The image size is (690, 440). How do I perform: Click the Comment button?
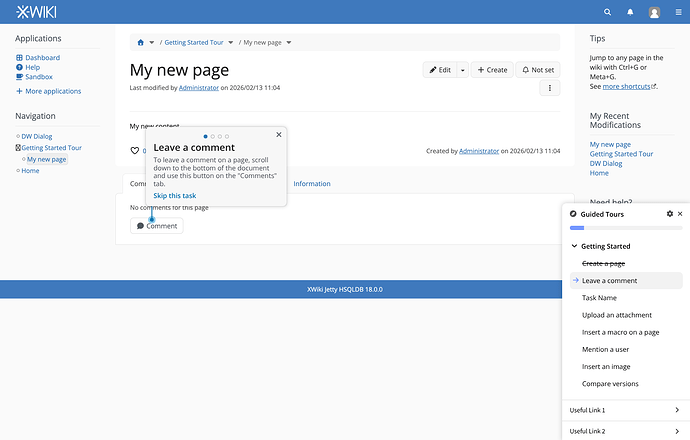(x=157, y=226)
